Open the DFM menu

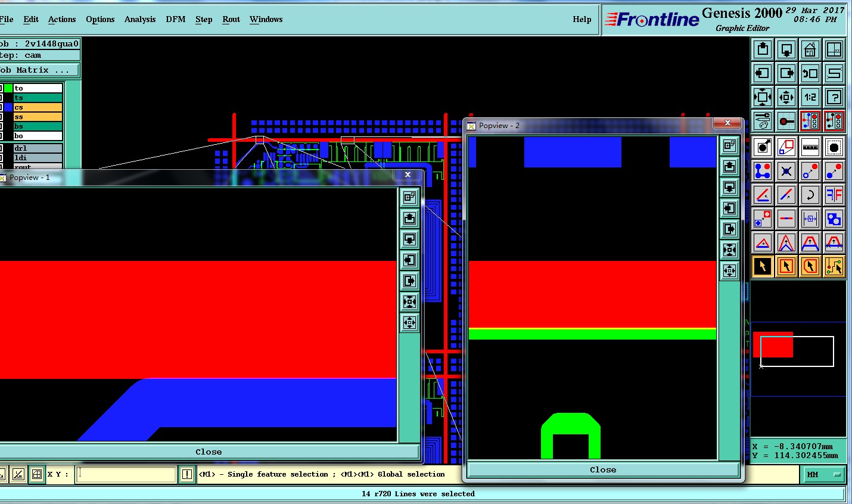point(176,19)
